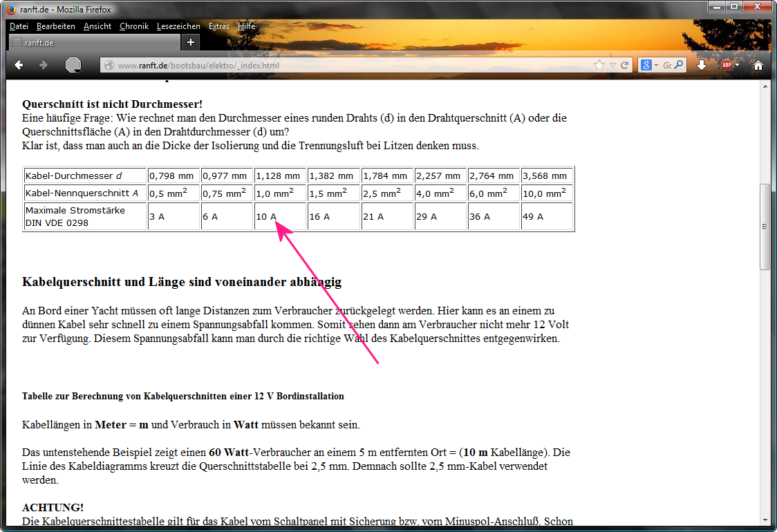Reload the page with the refresh icon
Viewport: 777px width, 532px height.
point(624,65)
